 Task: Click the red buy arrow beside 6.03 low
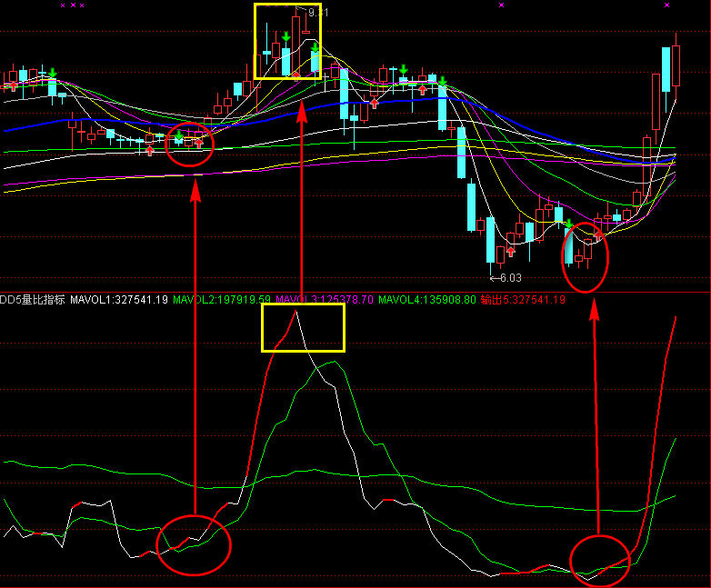511,252
